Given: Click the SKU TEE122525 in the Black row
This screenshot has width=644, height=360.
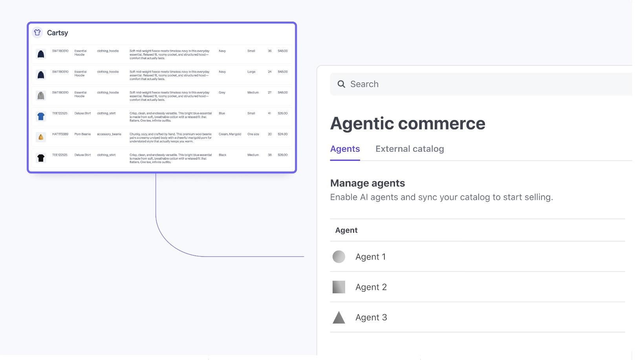Looking at the screenshot, I should pos(60,155).
